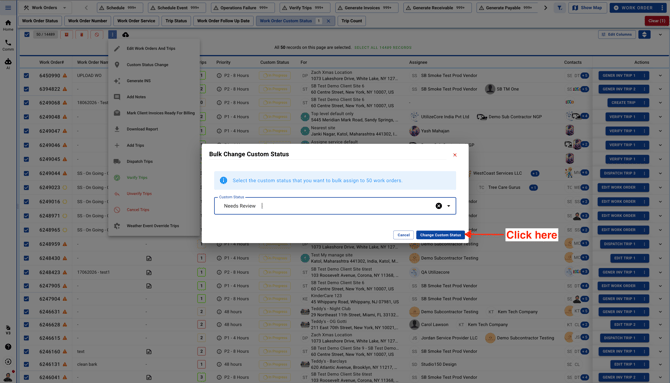Uncheck work order 6450990 checkbox

coord(26,76)
